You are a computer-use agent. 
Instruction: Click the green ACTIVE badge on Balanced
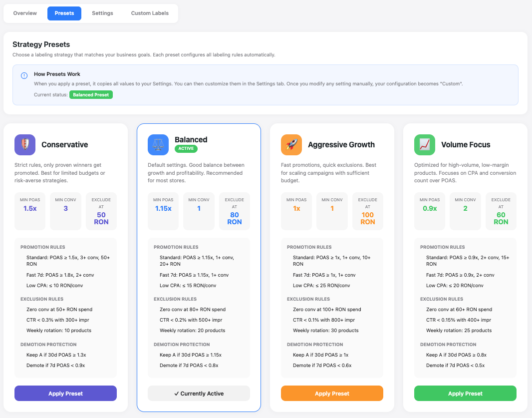point(185,148)
